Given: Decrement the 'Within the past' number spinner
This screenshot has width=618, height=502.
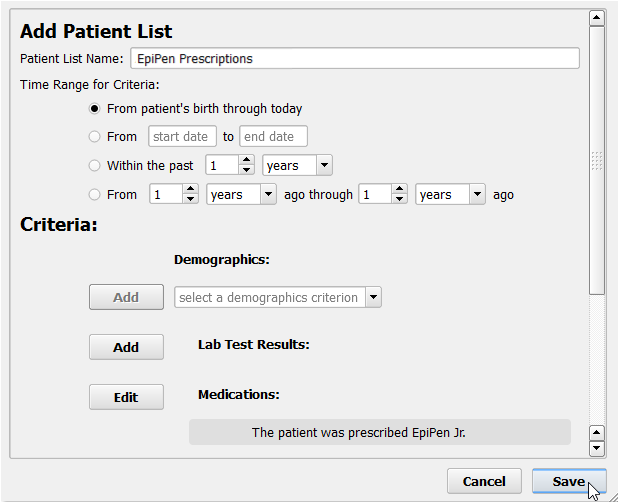Looking at the screenshot, I should coord(246,170).
